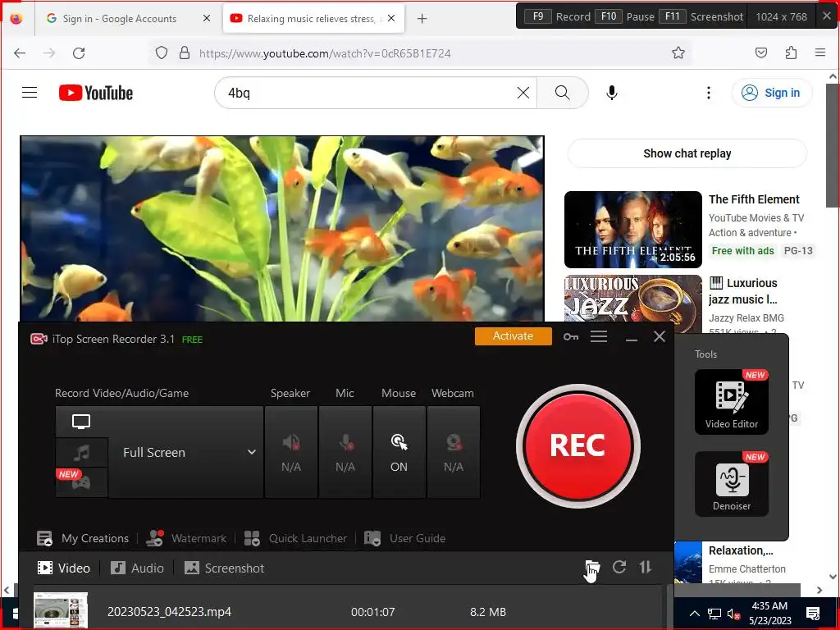The width and height of the screenshot is (840, 630).
Task: Open Luxurious jazz music video thumbnail
Action: point(633,304)
